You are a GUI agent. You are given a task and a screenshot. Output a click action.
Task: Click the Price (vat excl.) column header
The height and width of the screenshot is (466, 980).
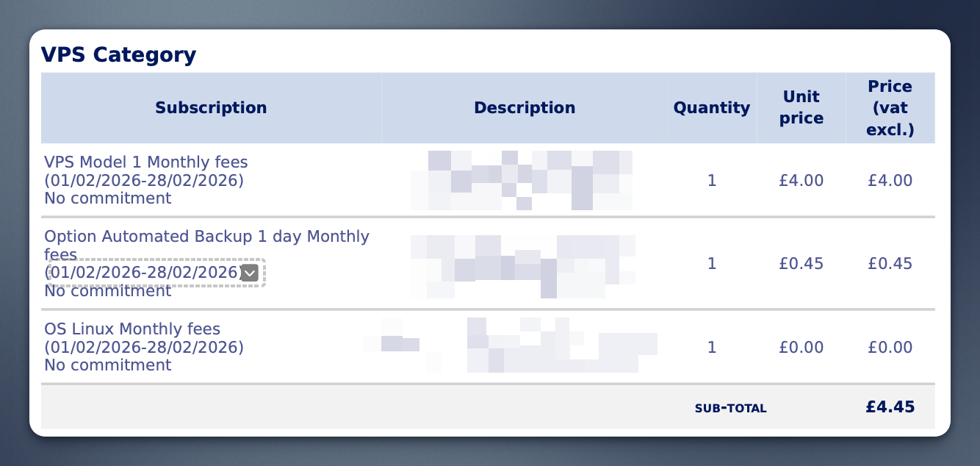pyautogui.click(x=890, y=108)
